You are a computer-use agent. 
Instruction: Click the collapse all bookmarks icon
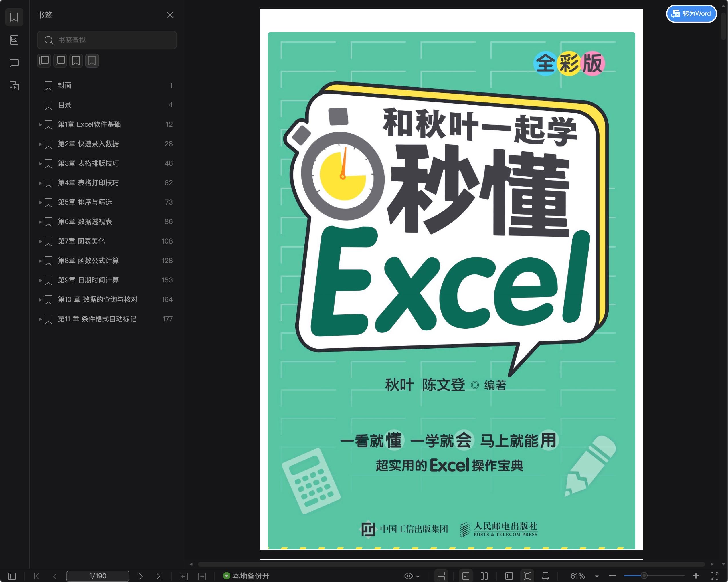tap(60, 61)
